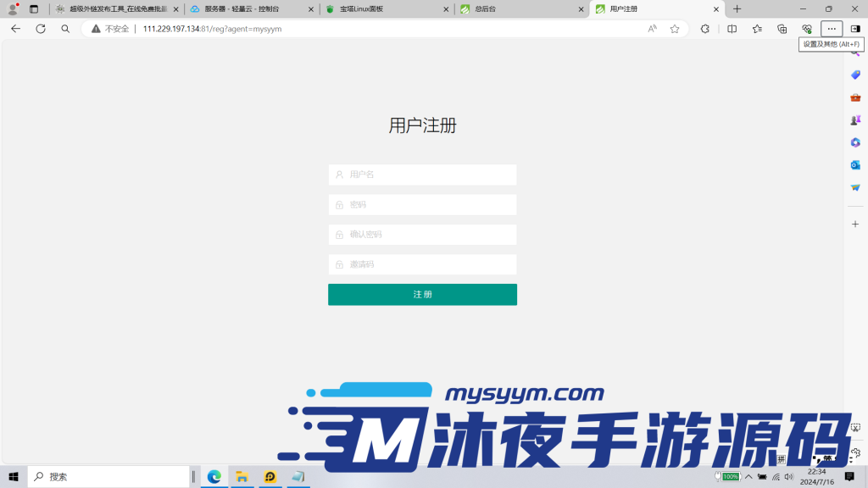Viewport: 868px width, 488px height.
Task: Launch File Explorer from the taskbar
Action: (242, 476)
